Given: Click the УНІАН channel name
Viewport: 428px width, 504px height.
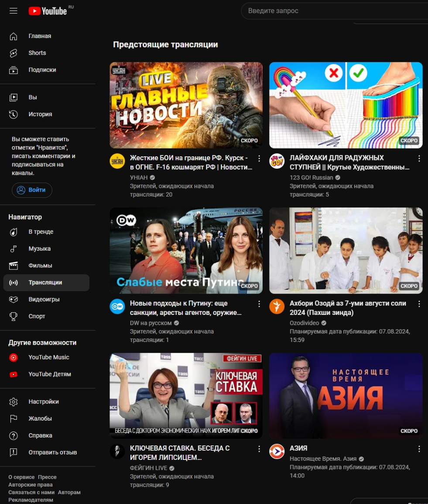Looking at the screenshot, I should (139, 178).
